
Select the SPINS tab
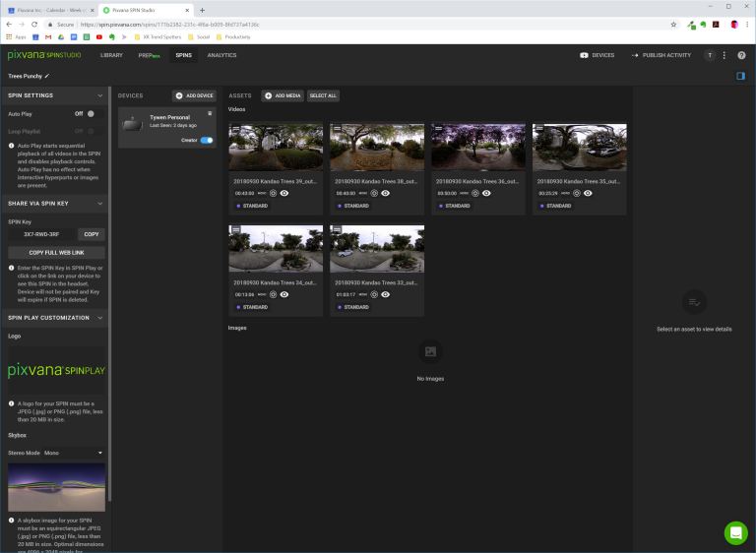184,55
